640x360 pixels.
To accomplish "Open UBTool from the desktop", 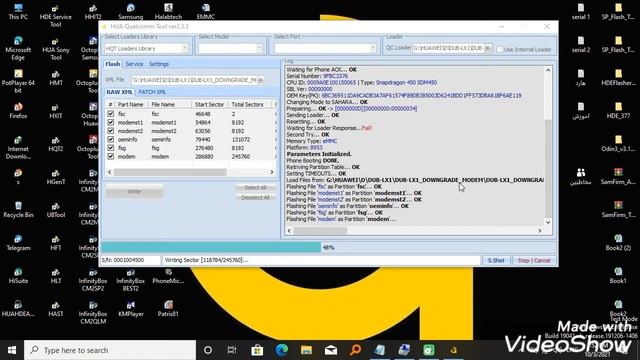I will 56,210.
